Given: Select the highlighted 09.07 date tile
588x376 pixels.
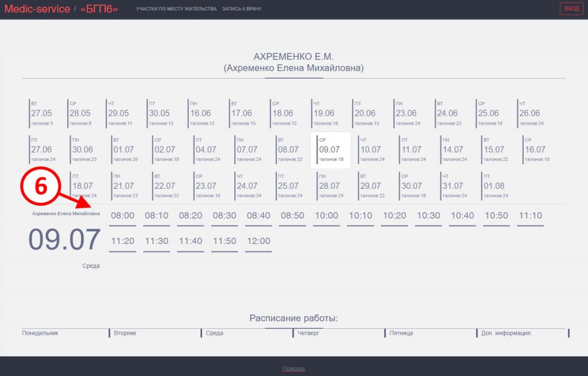Looking at the screenshot, I should tap(330, 149).
